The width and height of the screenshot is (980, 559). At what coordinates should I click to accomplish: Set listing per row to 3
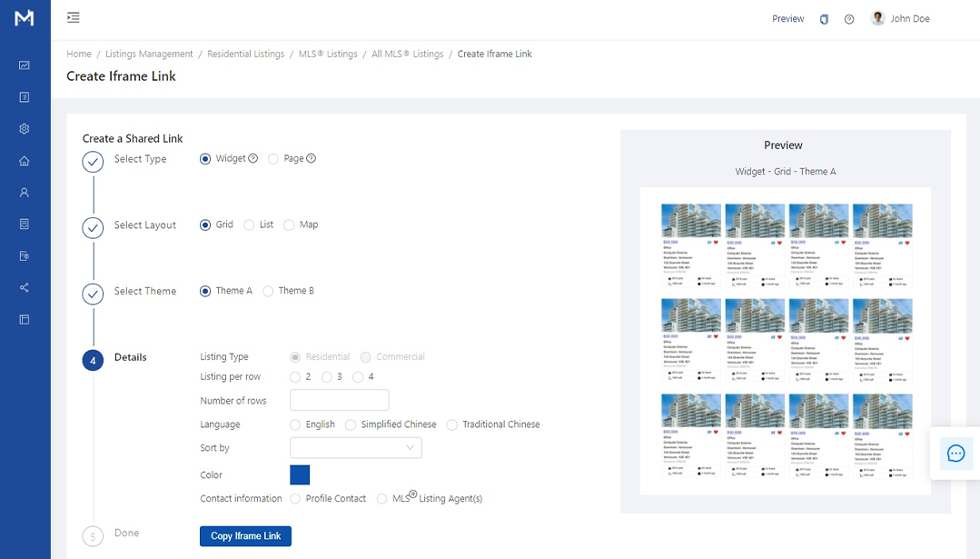pos(327,377)
